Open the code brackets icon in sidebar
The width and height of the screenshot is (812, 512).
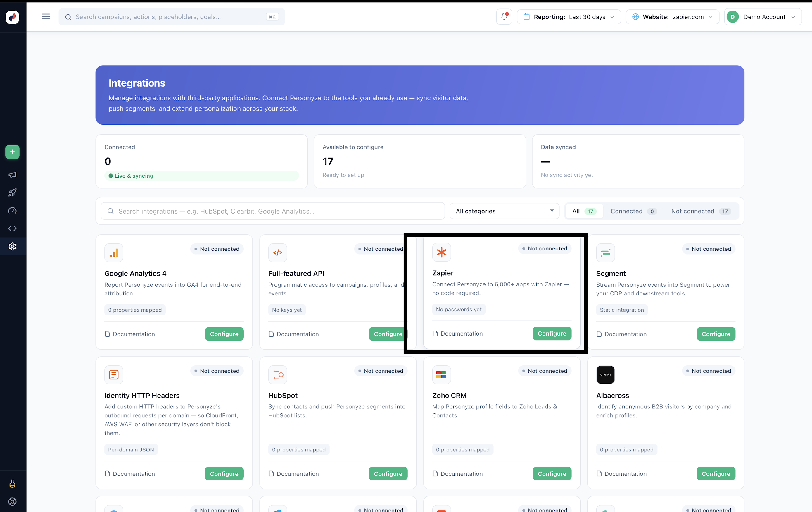[x=13, y=228]
